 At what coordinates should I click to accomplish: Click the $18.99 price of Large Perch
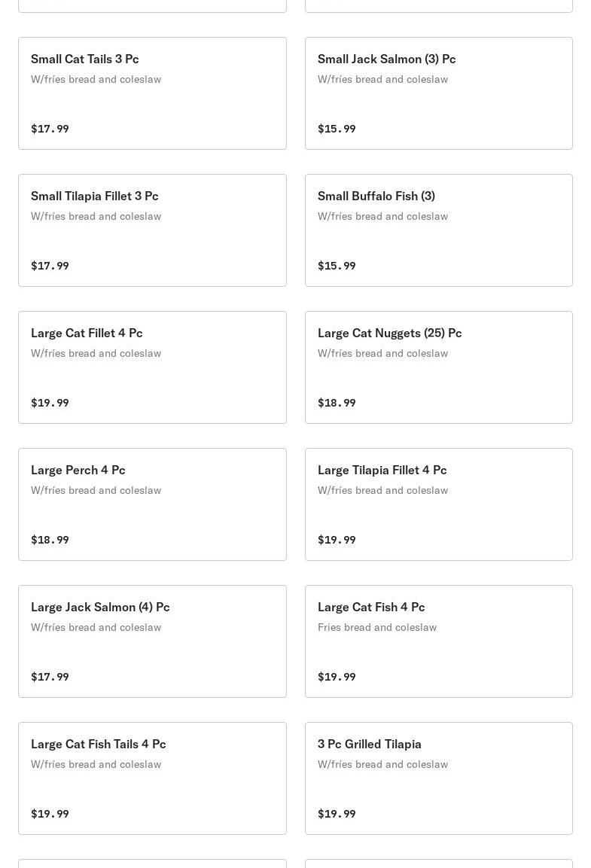coord(50,540)
